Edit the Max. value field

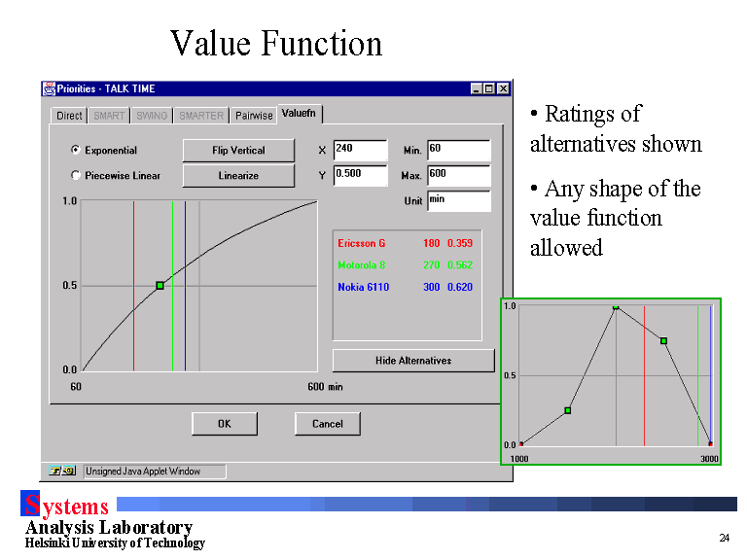click(x=458, y=175)
